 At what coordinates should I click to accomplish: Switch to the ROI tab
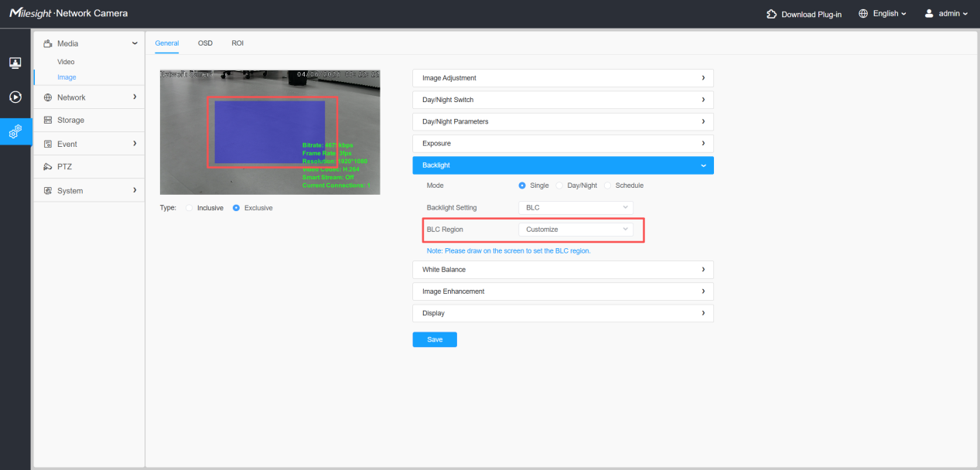pyautogui.click(x=237, y=43)
